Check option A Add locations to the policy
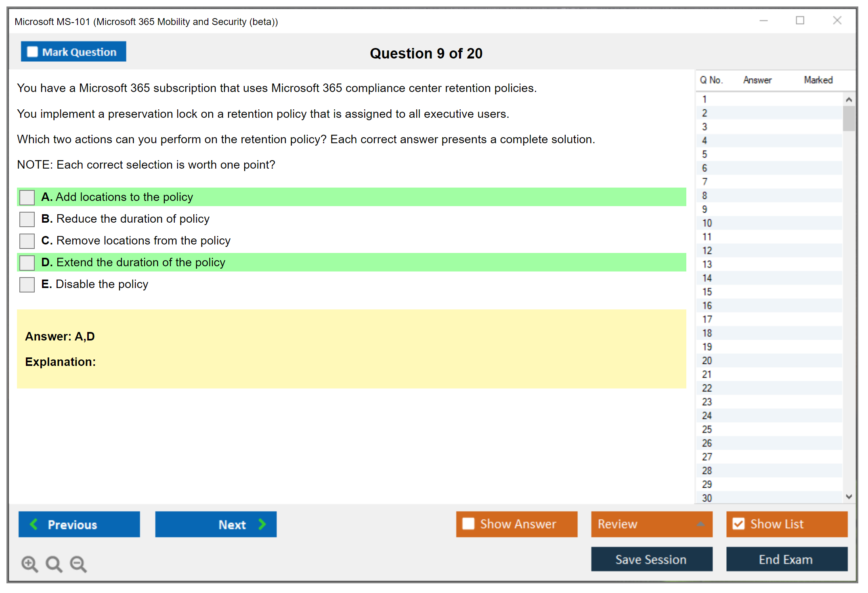This screenshot has height=593, width=868. click(27, 197)
